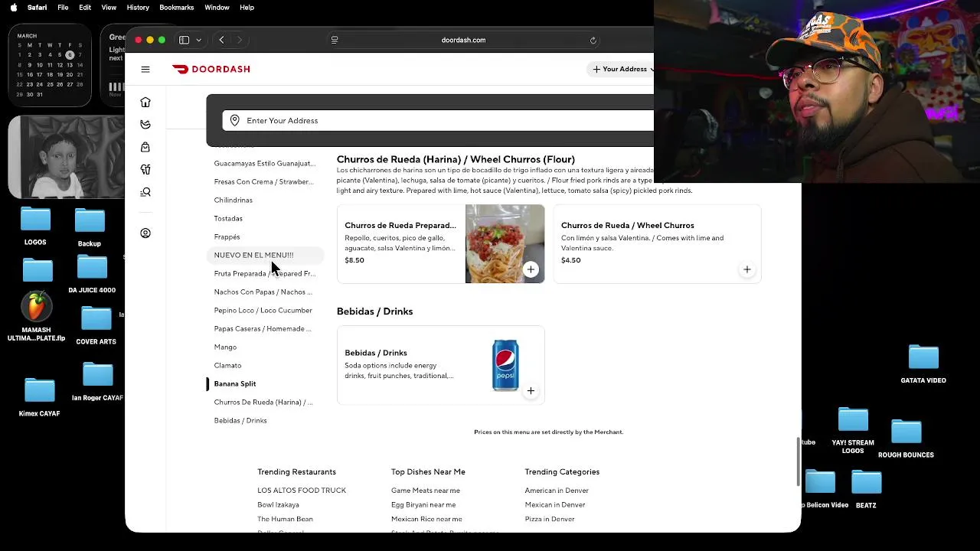Viewport: 980px width, 551px height.
Task: Click the Safari page scrollbar thumb
Action: (x=799, y=461)
